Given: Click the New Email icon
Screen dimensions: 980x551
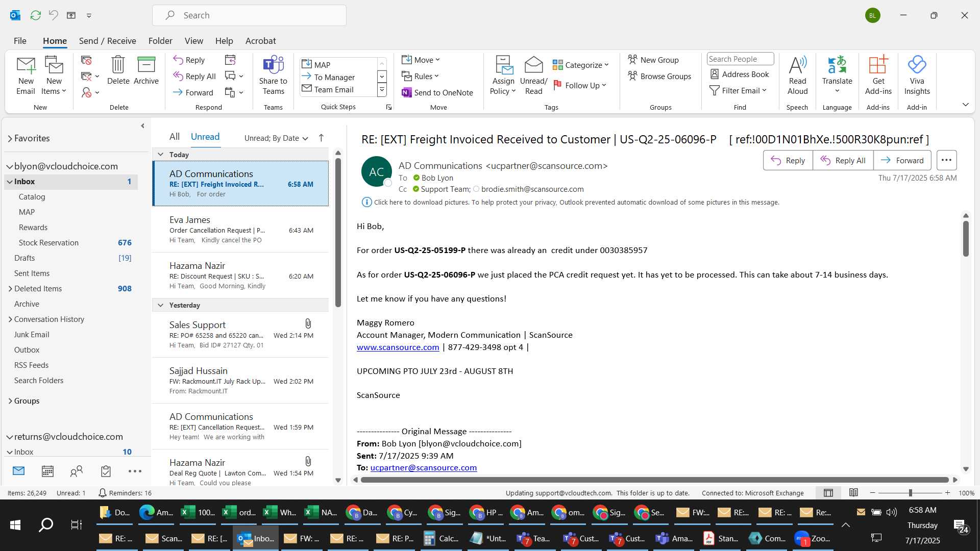Looking at the screenshot, I should tap(26, 76).
